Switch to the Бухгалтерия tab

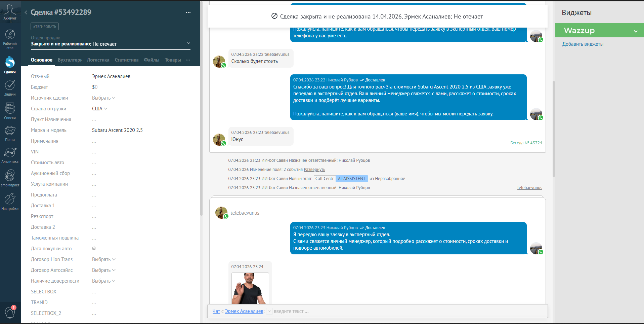[70, 60]
